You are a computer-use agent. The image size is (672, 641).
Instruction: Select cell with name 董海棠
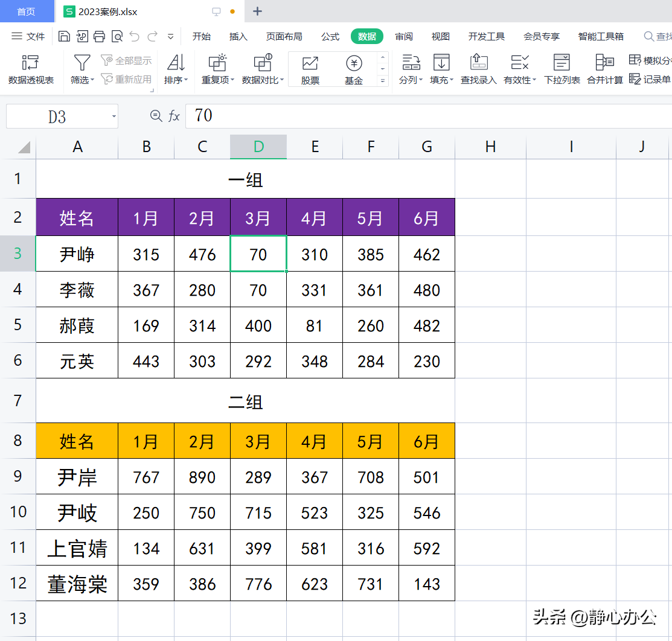point(77,583)
